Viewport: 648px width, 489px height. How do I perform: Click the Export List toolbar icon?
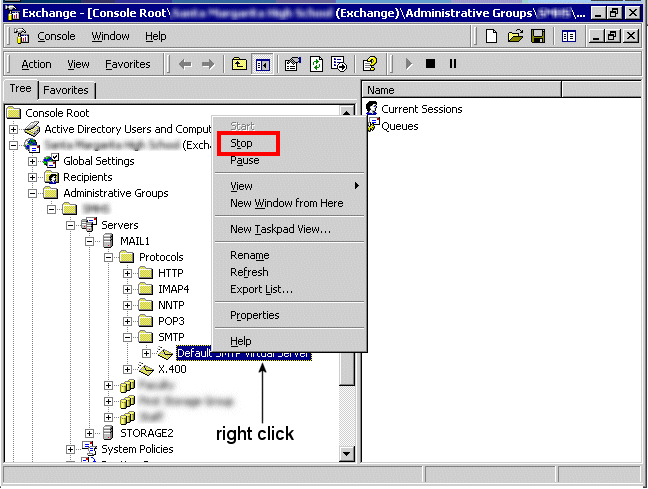[338, 64]
